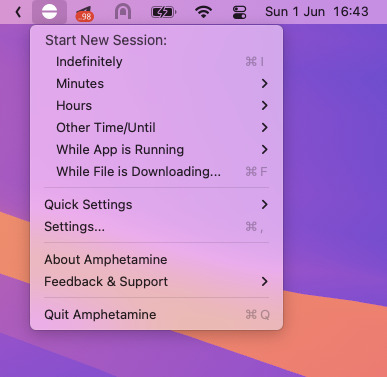
Task: Open the arch-shaped menu bar icon
Action: point(123,12)
